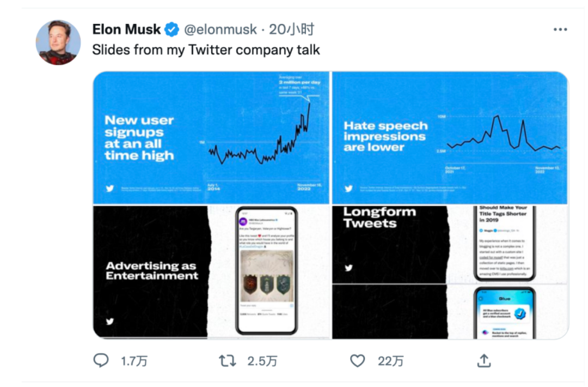The image size is (588, 387).
Task: Open the Hate speech impressions slide
Action: [x=450, y=137]
